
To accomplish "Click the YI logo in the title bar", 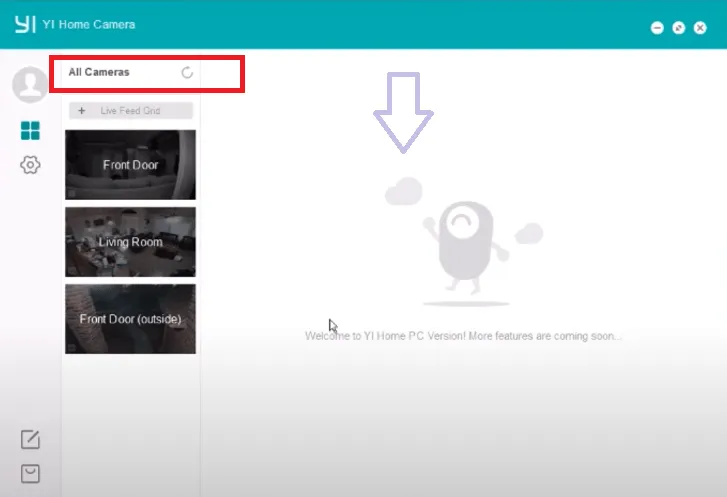I will pyautogui.click(x=25, y=24).
